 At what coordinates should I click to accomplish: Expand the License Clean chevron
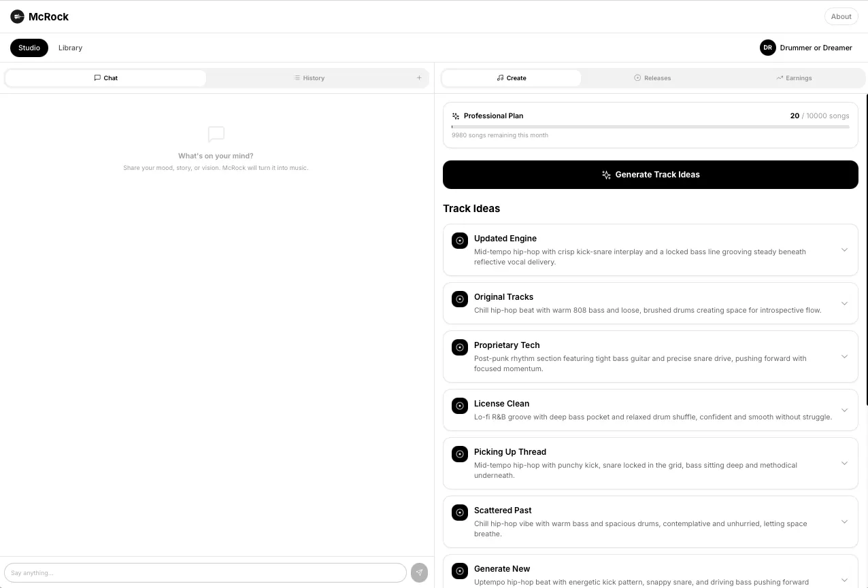click(844, 410)
